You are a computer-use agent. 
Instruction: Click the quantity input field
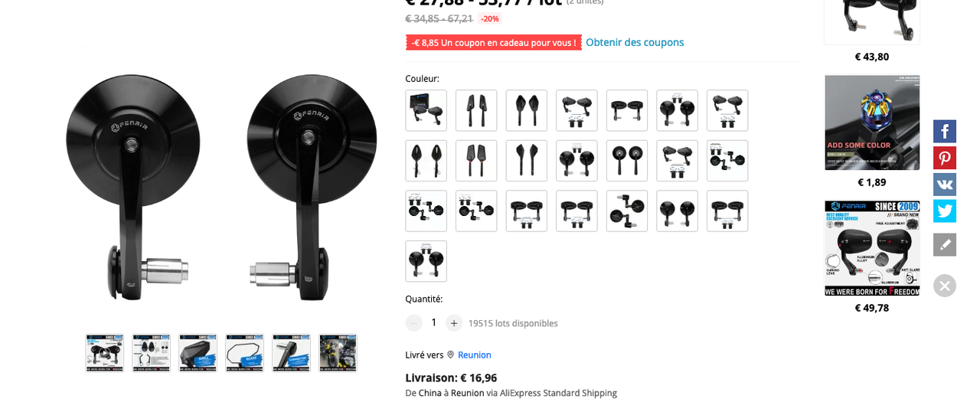pyautogui.click(x=434, y=323)
